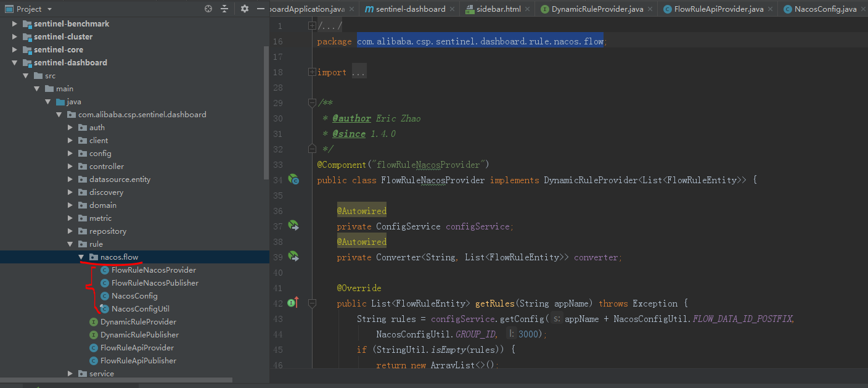
Task: Click implements-method gutter icon on line 42
Action: pos(293,303)
